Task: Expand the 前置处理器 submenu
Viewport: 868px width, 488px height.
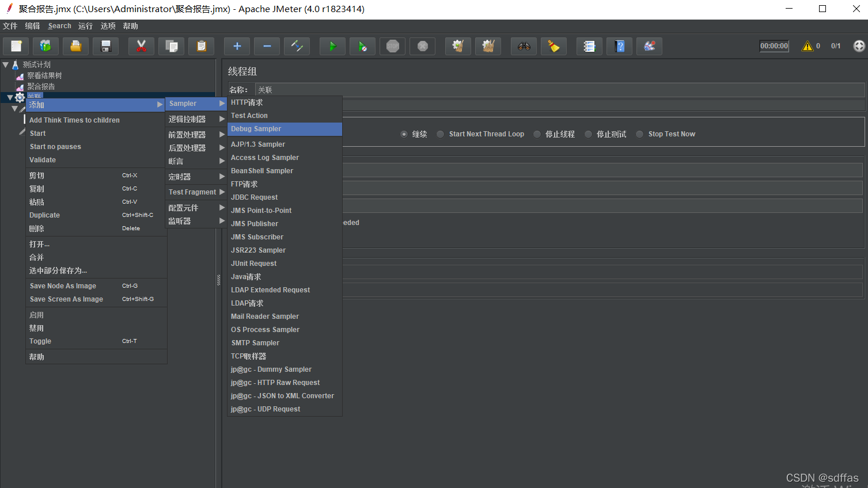Action: point(196,135)
